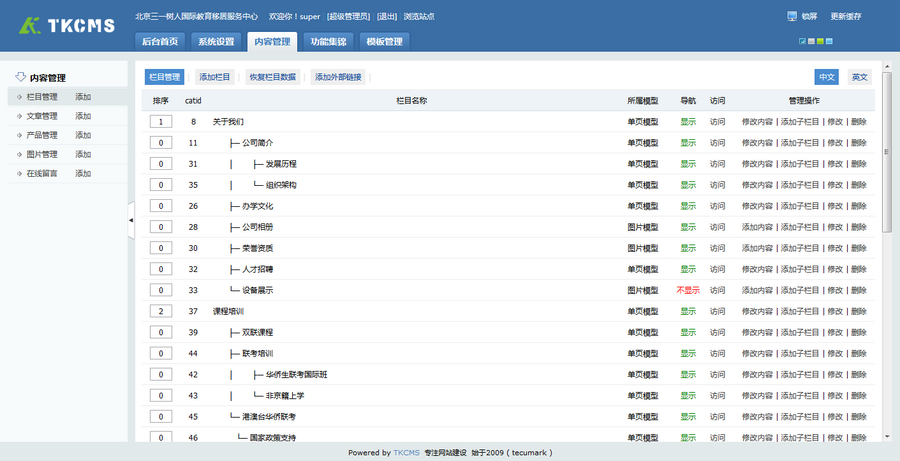Click 修改内容 for 华侨生联考国际班
This screenshot has height=461, width=900.
point(758,374)
